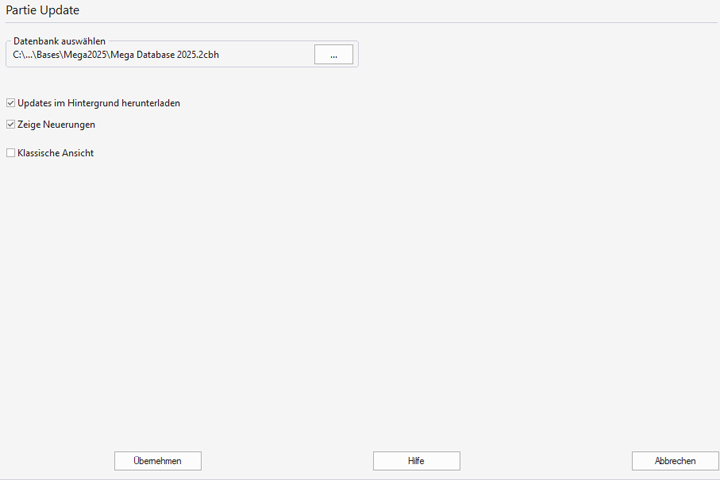The height and width of the screenshot is (480, 720).
Task: Click the "C:\...\Bases" start of the path
Action: (x=35, y=55)
